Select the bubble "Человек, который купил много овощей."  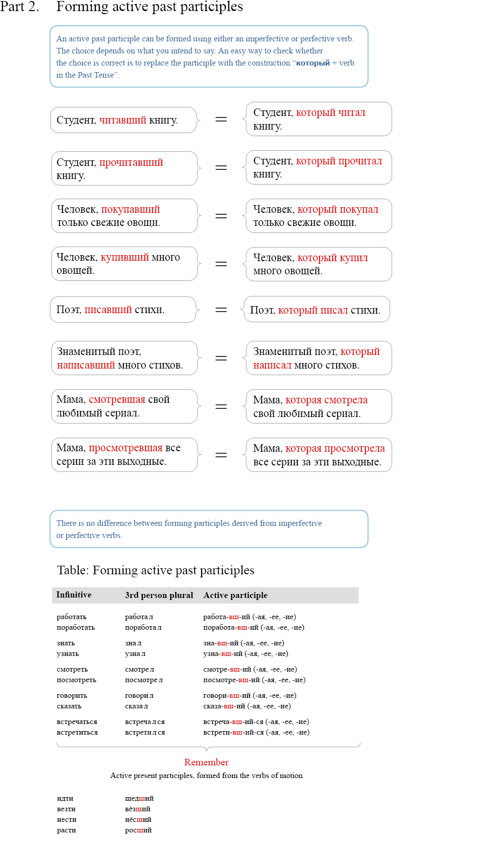(319, 264)
